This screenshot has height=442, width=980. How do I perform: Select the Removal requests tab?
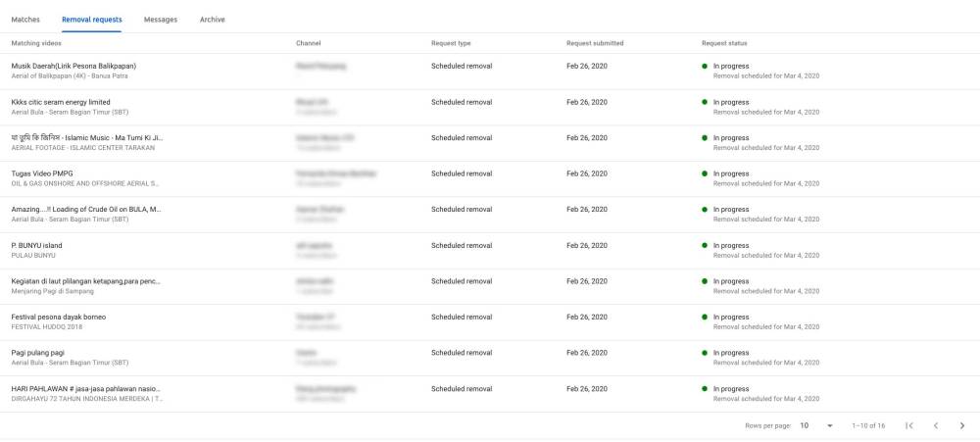coord(91,20)
